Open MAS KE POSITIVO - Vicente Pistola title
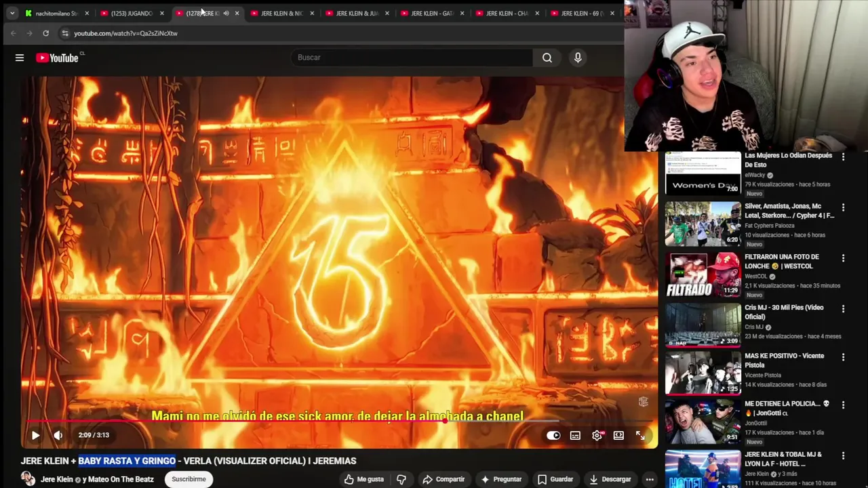868x488 pixels. click(785, 360)
